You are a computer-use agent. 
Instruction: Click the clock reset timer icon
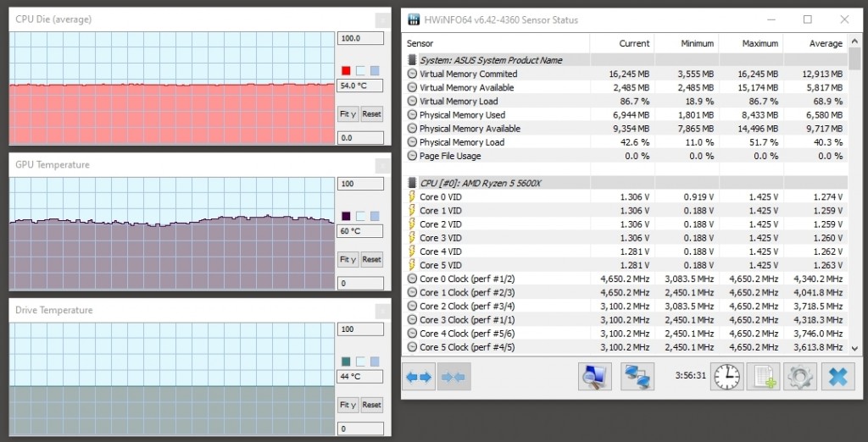coord(726,378)
